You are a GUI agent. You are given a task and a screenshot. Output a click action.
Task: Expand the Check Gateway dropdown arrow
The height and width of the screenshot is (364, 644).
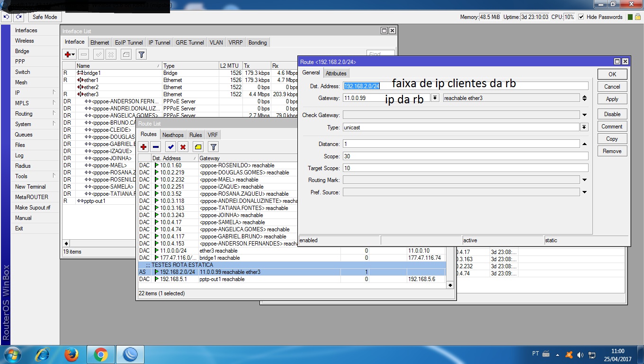coord(584,115)
